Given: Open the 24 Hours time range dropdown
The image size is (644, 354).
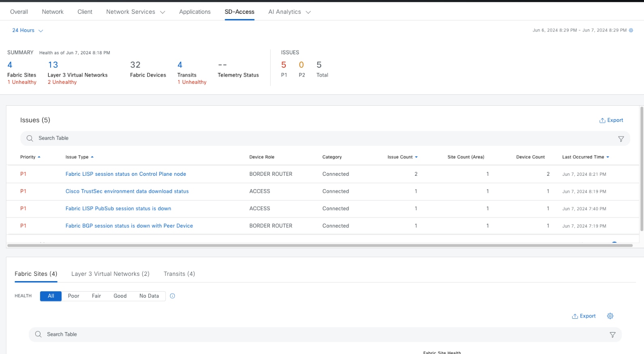Looking at the screenshot, I should pyautogui.click(x=28, y=30).
